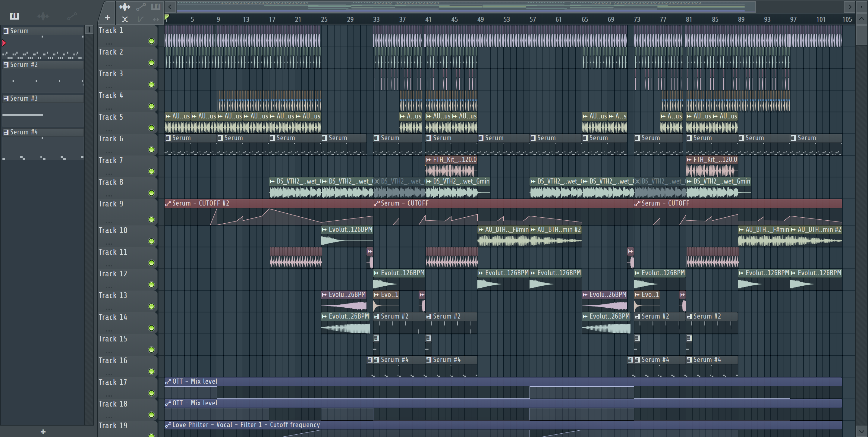Open Track 10 options dots

click(109, 244)
